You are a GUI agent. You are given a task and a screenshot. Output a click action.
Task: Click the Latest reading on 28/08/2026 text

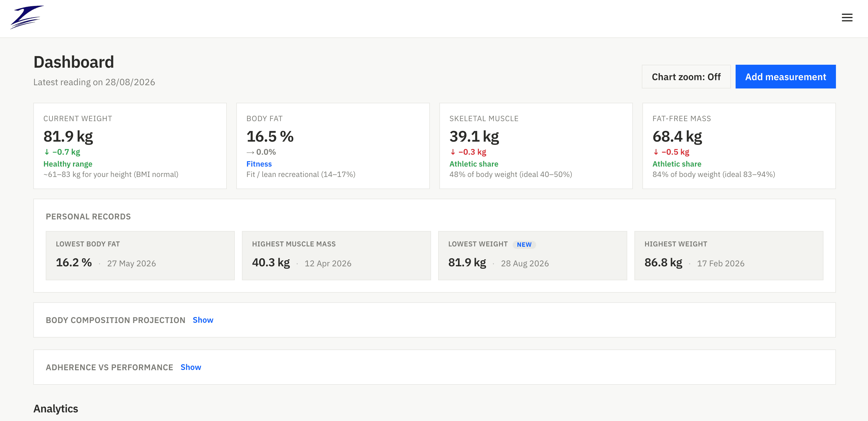(x=94, y=82)
